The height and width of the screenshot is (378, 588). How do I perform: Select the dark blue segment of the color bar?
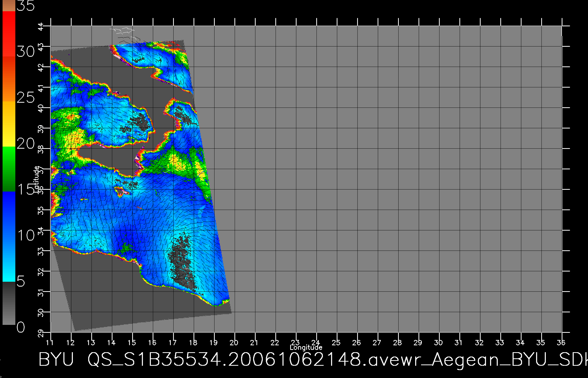coord(9,214)
